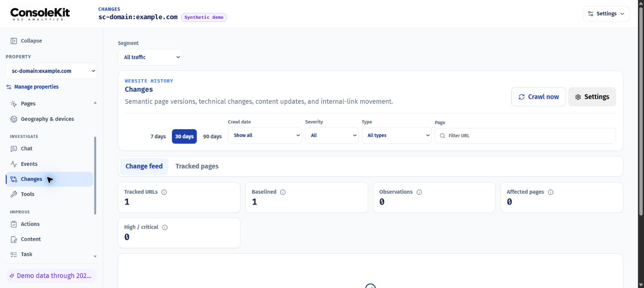Click the refresh icon in Crawl now

coord(521,97)
